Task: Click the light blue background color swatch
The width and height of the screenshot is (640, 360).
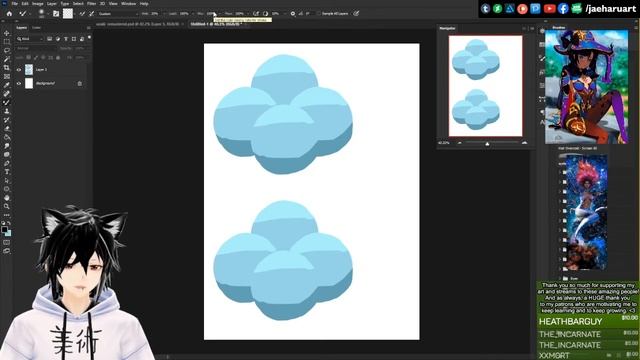Action: point(9,233)
